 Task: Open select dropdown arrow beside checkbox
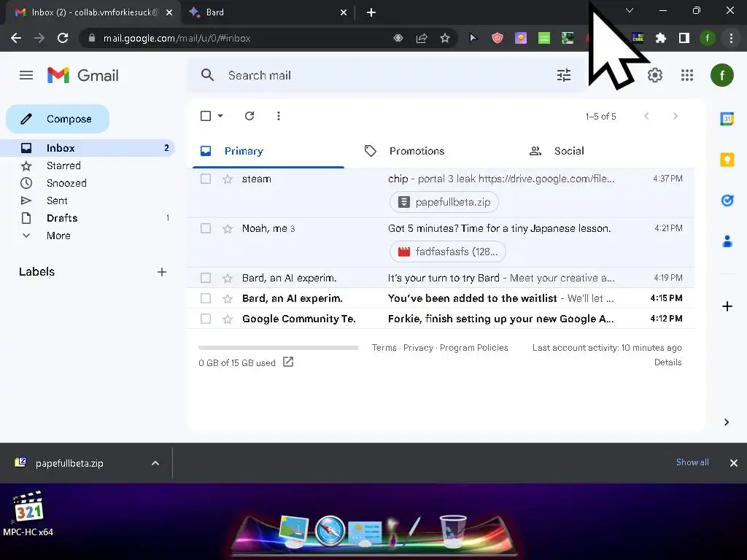[220, 116]
